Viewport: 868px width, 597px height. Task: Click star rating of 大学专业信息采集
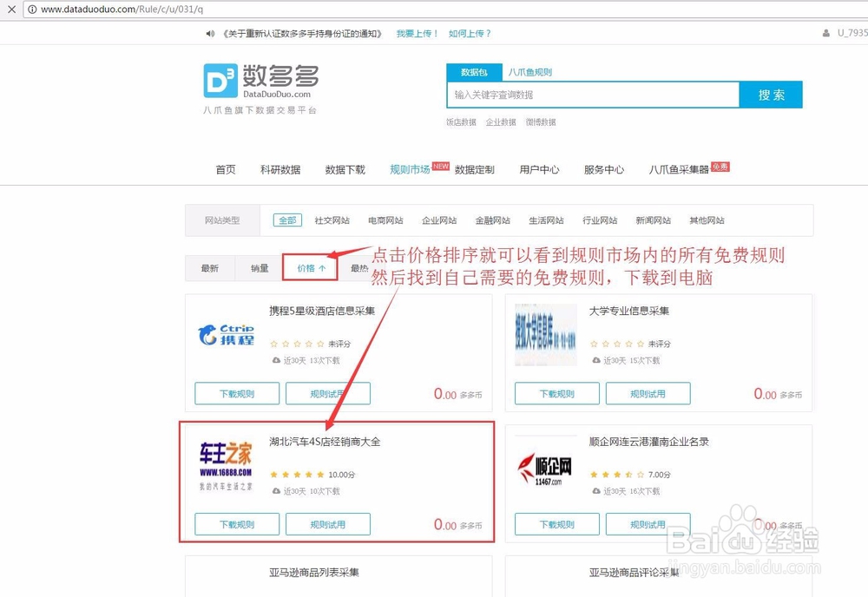[616, 344]
